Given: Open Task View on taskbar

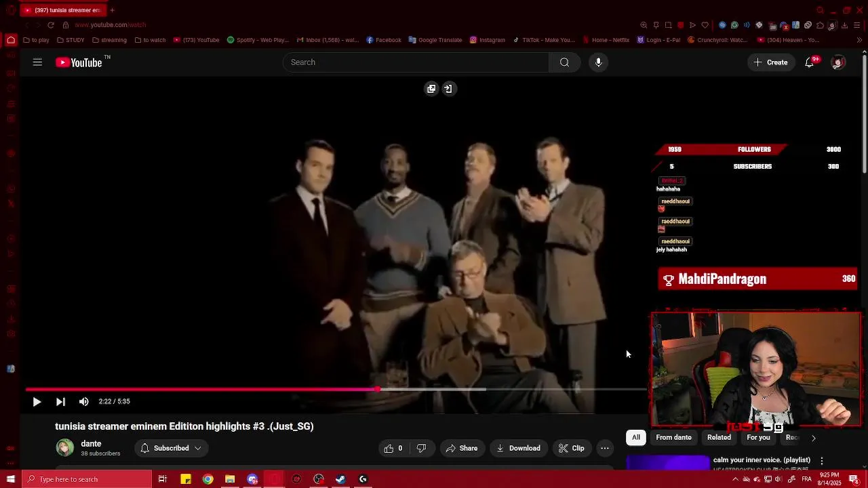Looking at the screenshot, I should point(163,479).
